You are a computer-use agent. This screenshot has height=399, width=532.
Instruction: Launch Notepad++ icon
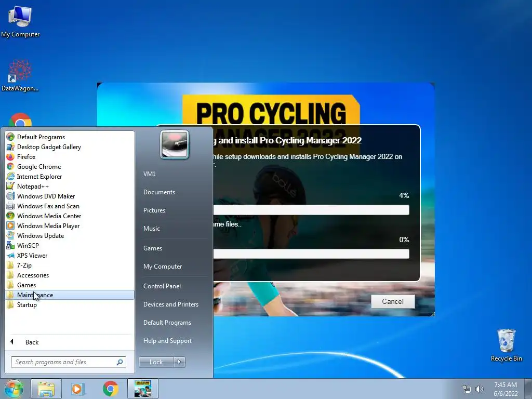10,186
